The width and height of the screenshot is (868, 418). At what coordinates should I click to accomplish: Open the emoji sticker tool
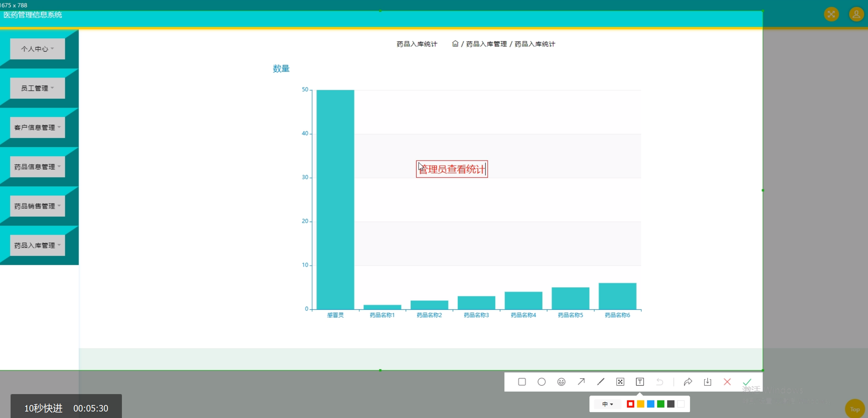click(561, 382)
